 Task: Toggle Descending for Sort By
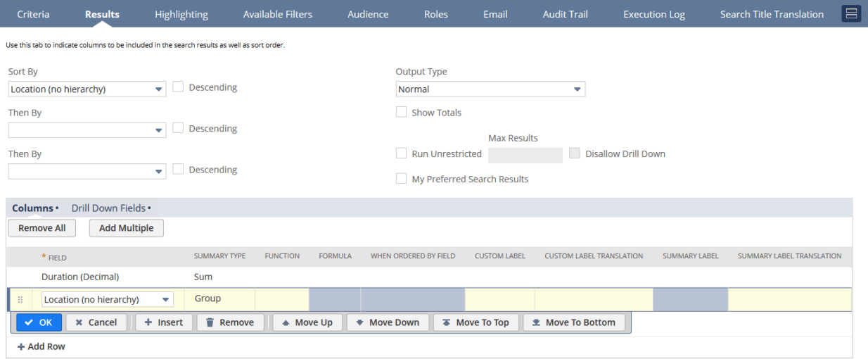coord(179,87)
